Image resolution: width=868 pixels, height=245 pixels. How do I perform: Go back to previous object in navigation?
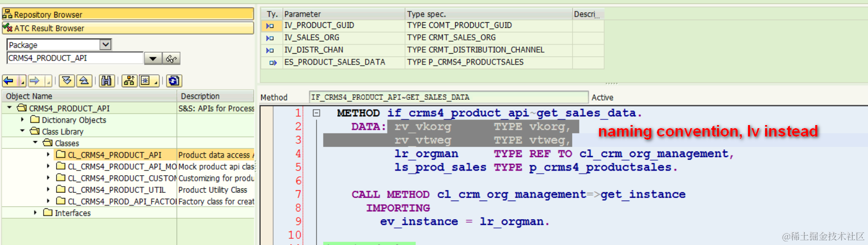9,81
